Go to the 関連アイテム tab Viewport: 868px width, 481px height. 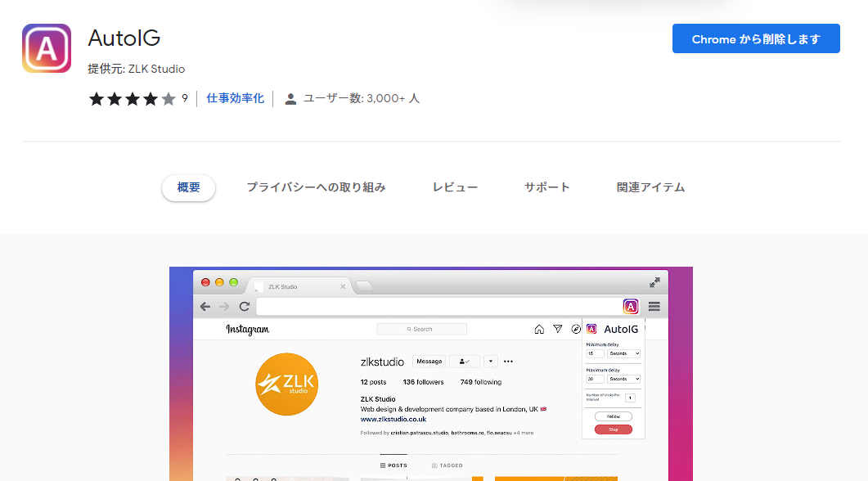(x=650, y=187)
